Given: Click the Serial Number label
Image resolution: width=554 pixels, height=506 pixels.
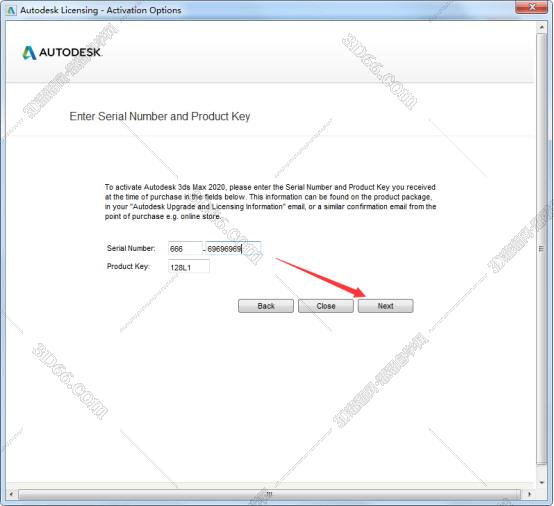Looking at the screenshot, I should (x=131, y=248).
